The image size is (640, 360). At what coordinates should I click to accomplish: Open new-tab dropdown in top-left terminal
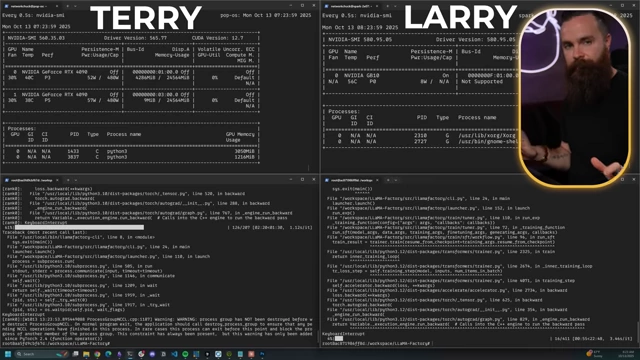pyautogui.click(x=75, y=6)
